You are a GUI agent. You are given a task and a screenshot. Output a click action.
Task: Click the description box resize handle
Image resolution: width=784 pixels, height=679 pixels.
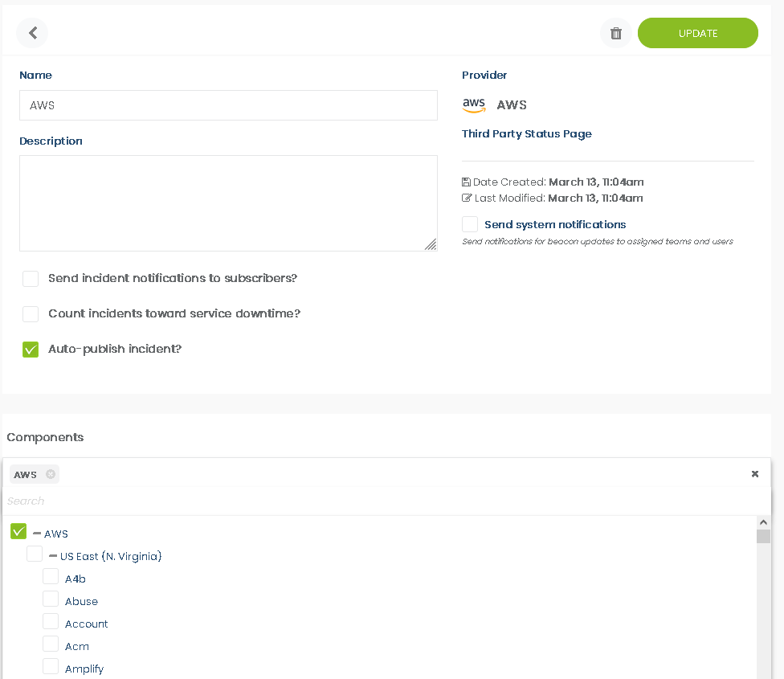(431, 244)
